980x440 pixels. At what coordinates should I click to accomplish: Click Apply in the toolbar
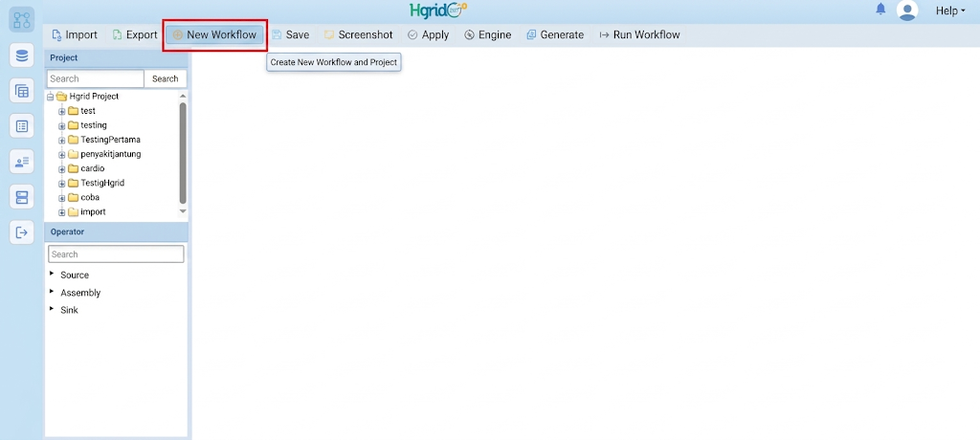click(428, 35)
